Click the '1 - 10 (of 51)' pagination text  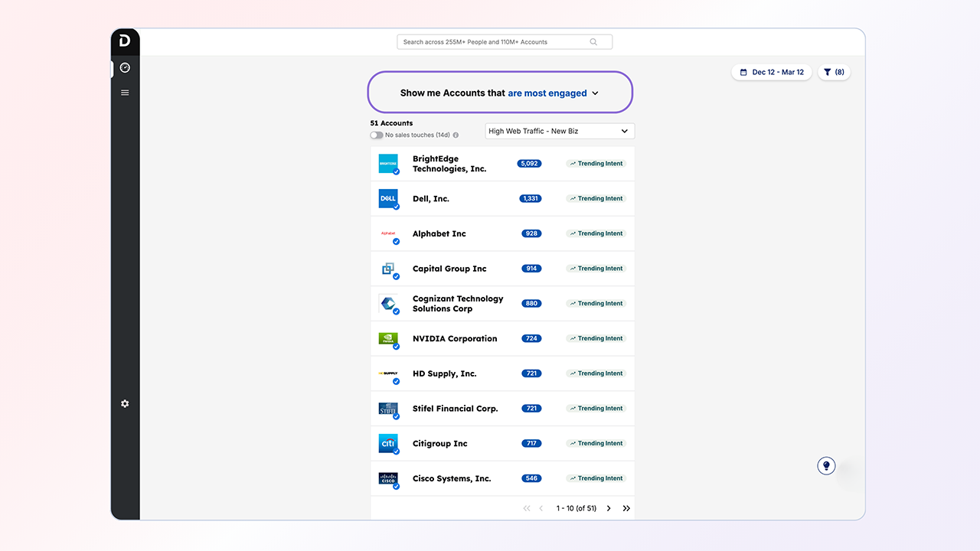(577, 508)
